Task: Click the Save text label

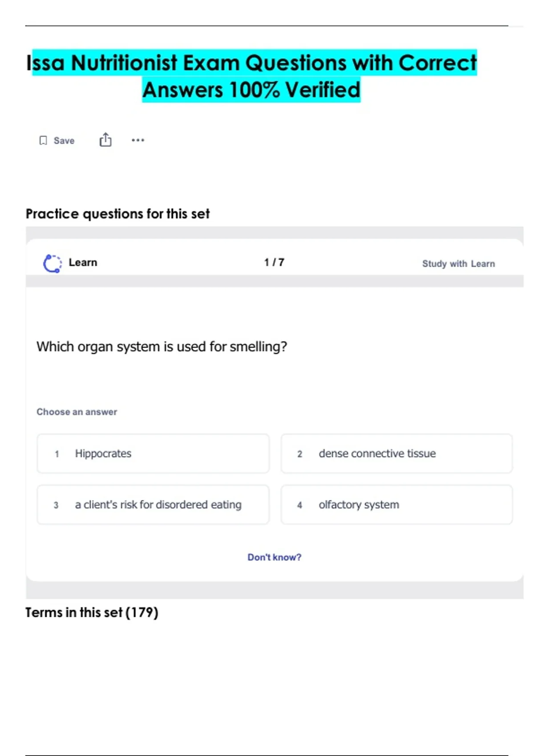Action: (64, 141)
